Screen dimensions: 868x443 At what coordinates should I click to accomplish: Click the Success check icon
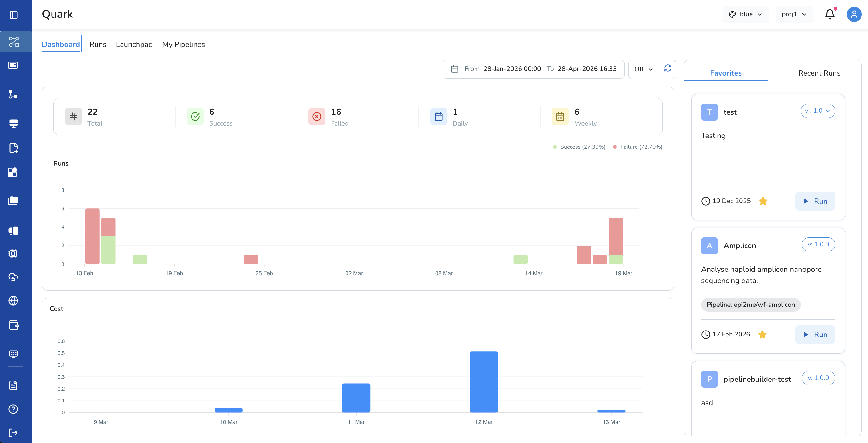[195, 117]
